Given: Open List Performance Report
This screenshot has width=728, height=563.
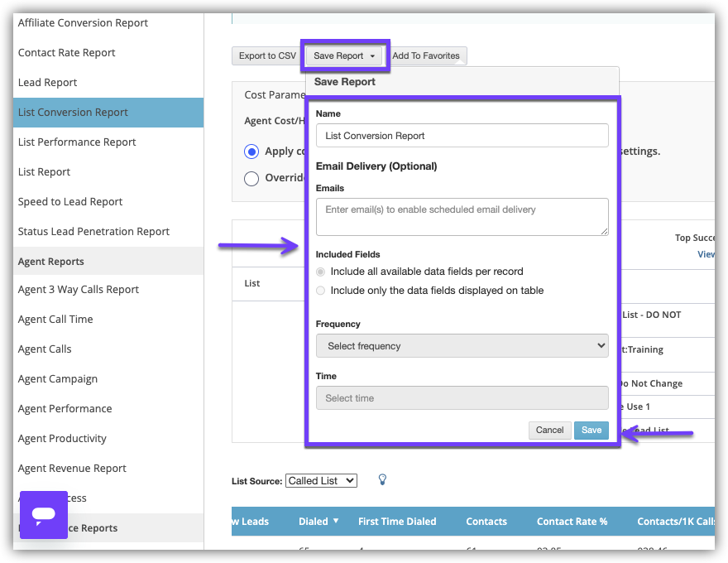Looking at the screenshot, I should point(77,142).
